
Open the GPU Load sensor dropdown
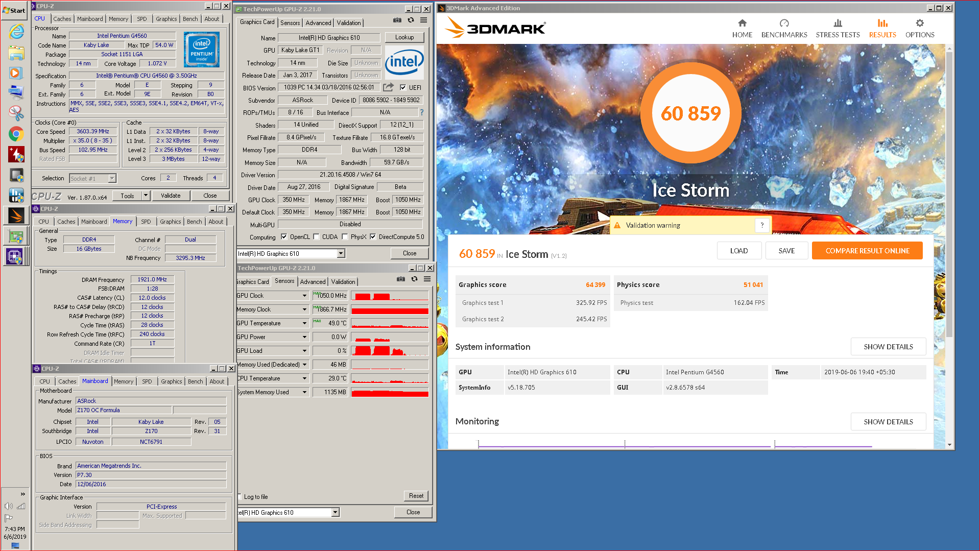[305, 351]
